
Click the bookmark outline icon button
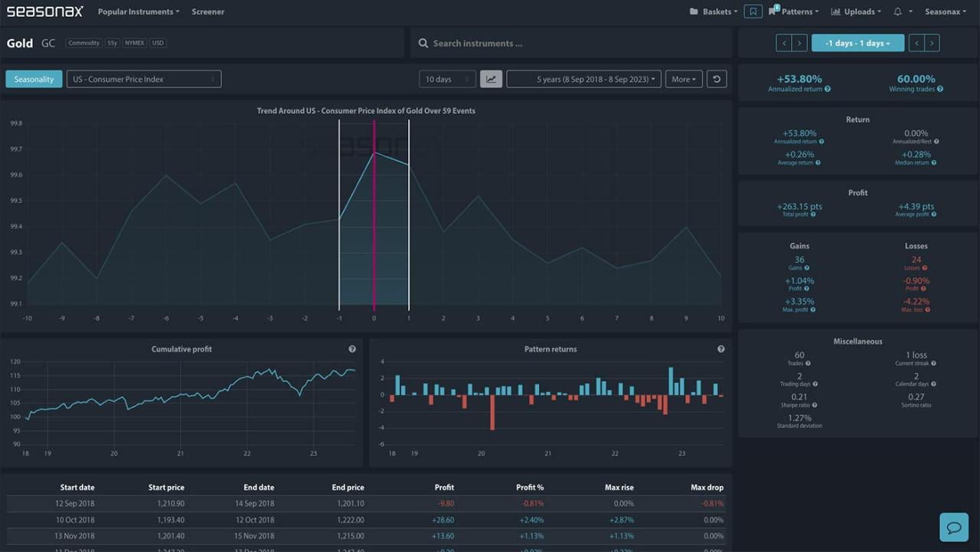(753, 12)
